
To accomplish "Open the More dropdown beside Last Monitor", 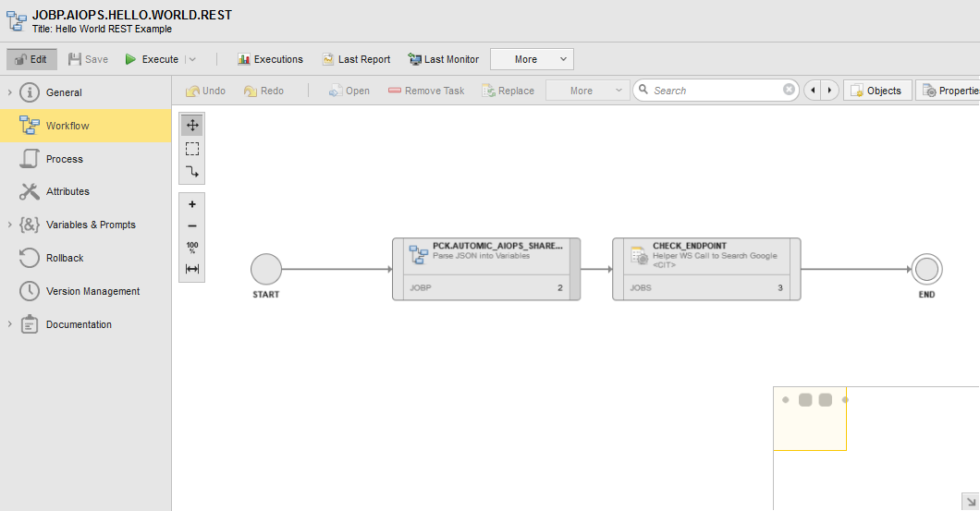I will (532, 59).
